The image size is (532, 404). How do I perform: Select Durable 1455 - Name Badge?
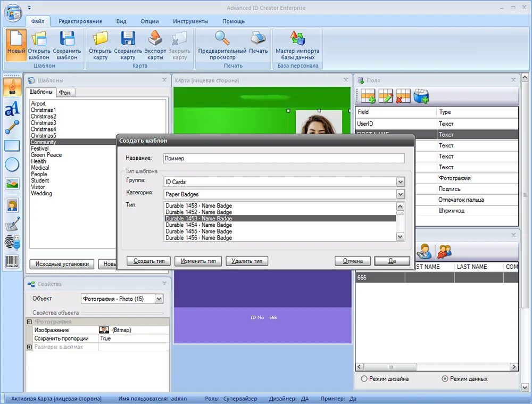pyautogui.click(x=280, y=232)
